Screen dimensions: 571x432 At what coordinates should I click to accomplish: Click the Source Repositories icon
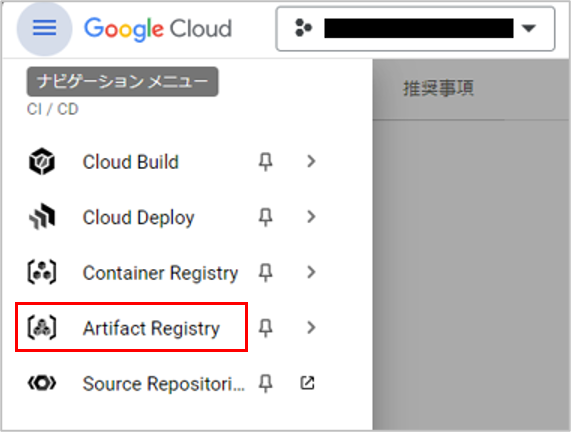(x=42, y=383)
